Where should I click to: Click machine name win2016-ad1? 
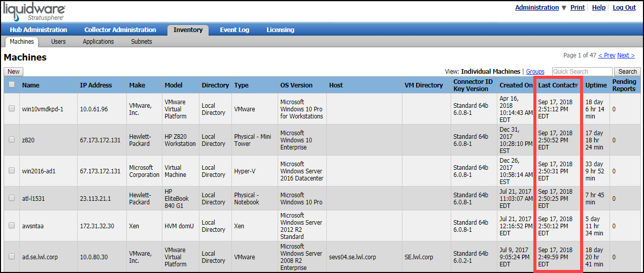click(x=39, y=171)
